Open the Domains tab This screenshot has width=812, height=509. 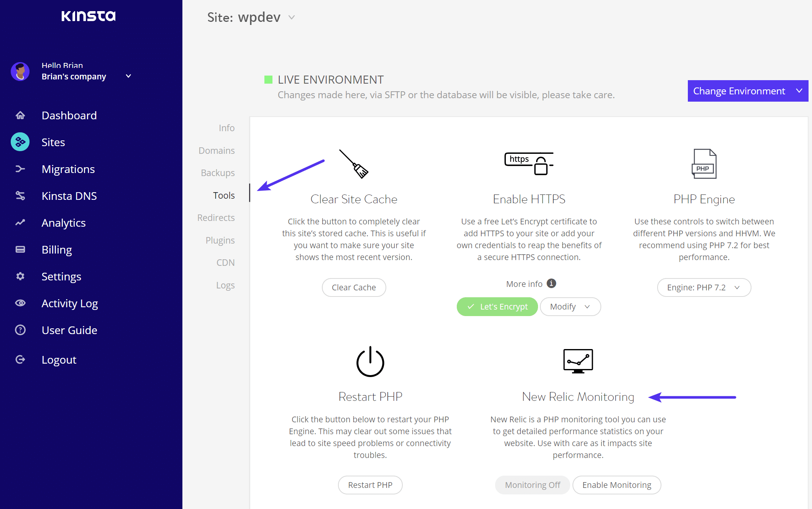coord(217,150)
